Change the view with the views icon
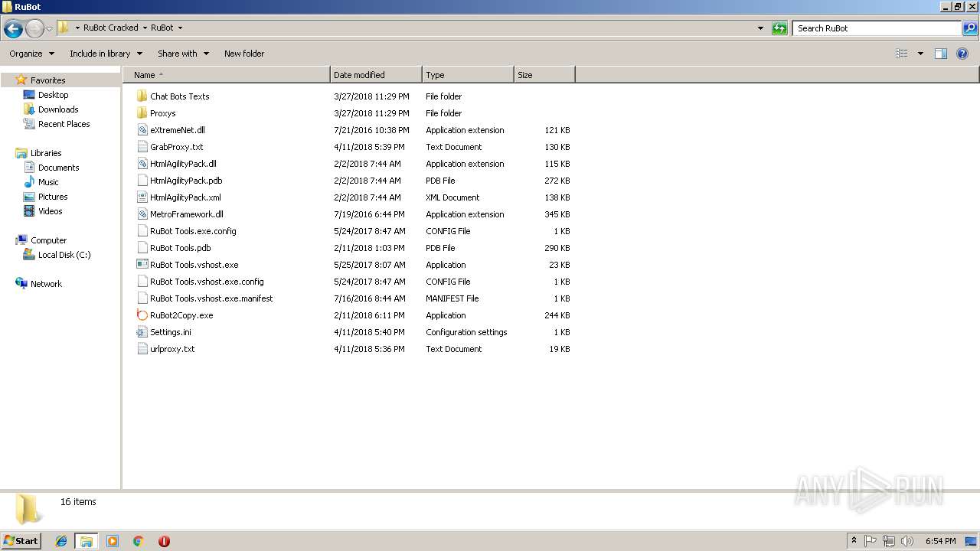Screen dimensions: 980x551 pyautogui.click(x=902, y=54)
